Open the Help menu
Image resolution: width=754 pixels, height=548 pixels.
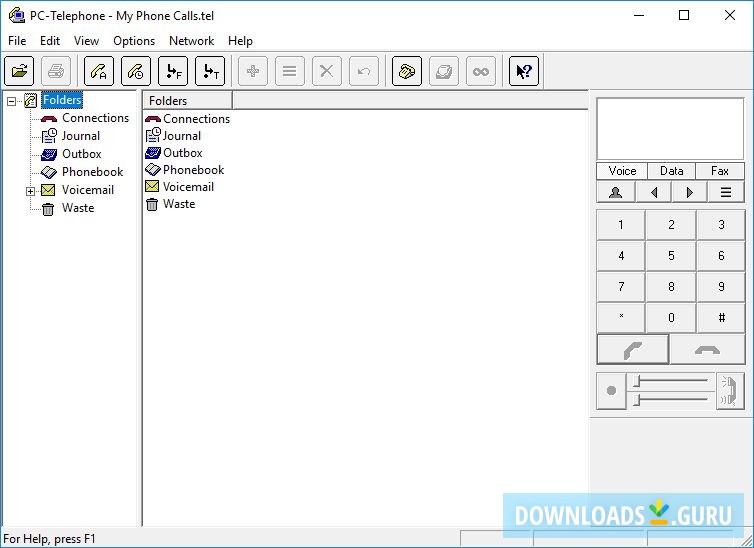(240, 41)
